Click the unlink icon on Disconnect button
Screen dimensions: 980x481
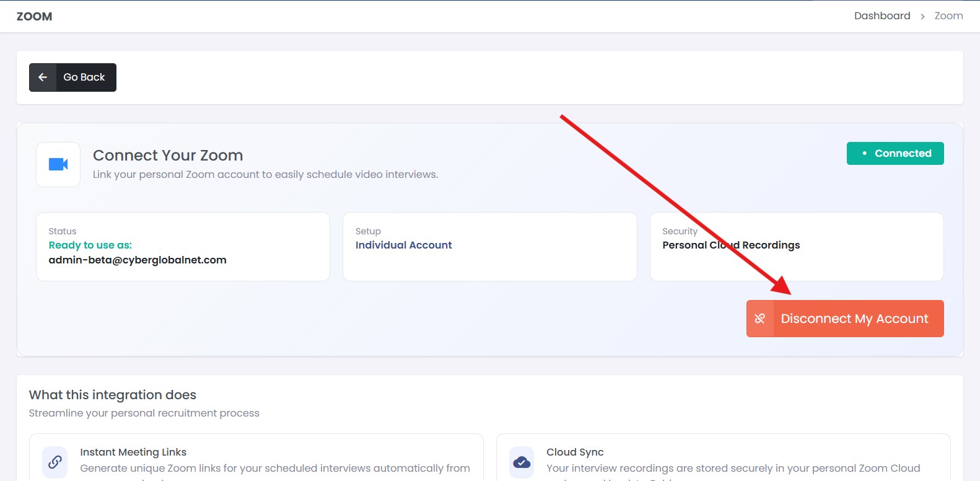point(760,319)
